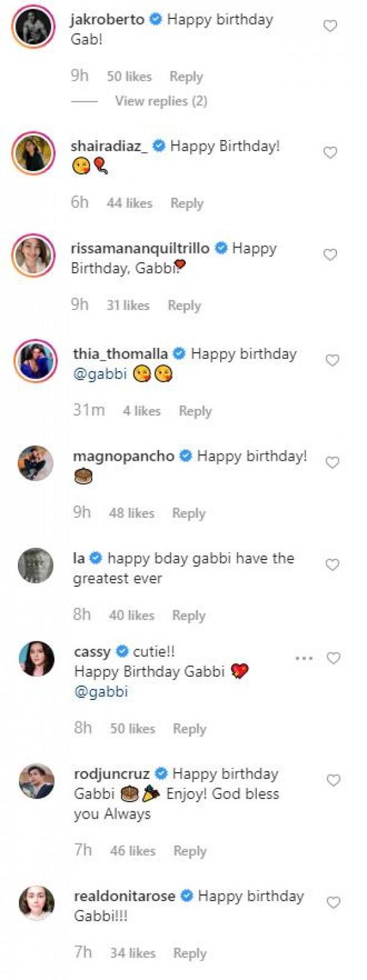
Task: Open the @gabbi mention in cassy's comment
Action: point(101,693)
